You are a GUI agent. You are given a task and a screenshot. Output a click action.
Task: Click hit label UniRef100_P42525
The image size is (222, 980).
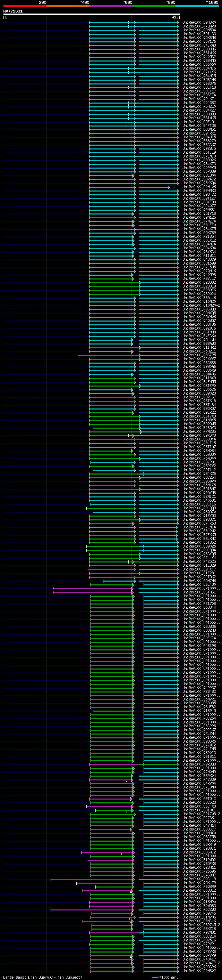(x=199, y=561)
